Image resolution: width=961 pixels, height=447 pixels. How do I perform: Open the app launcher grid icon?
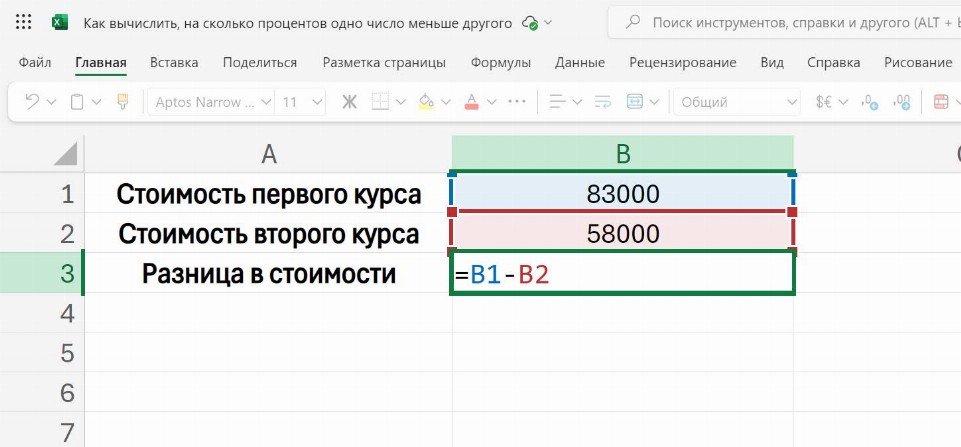pos(24,22)
